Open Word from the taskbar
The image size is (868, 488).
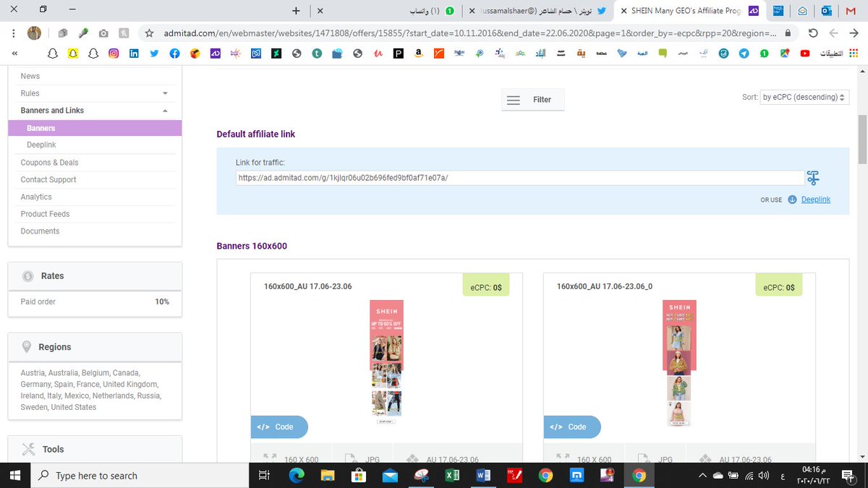[x=484, y=476]
